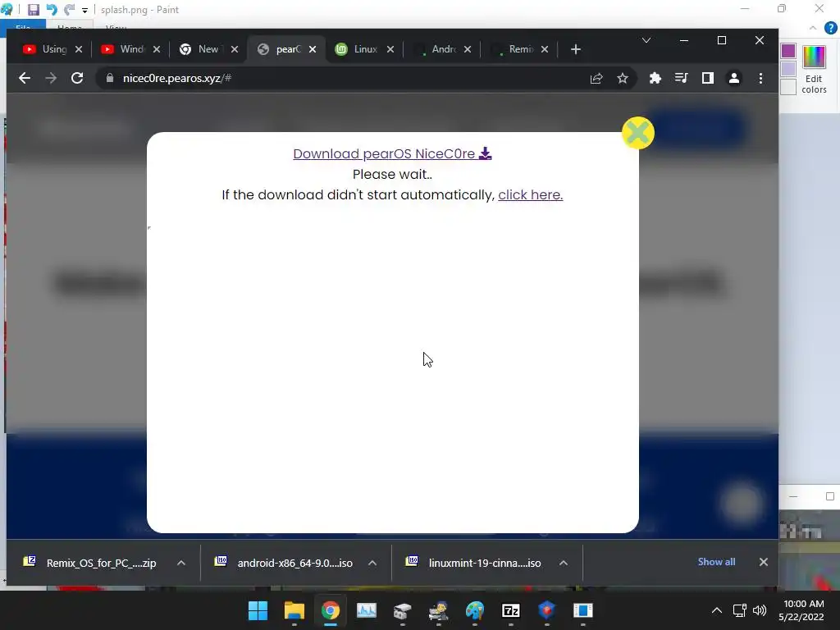
Task: Open volume control in tray
Action: pos(760,610)
